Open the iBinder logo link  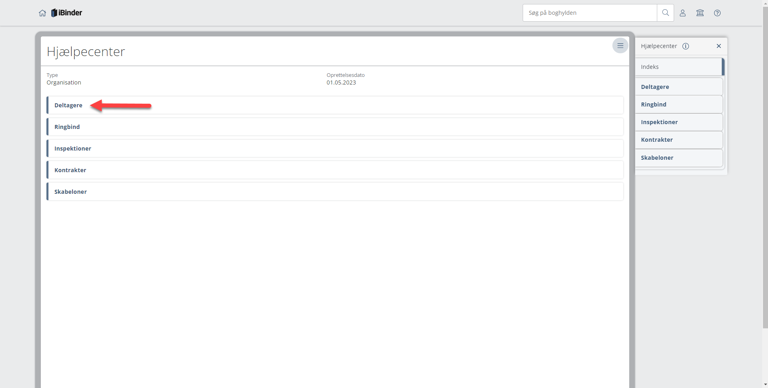click(67, 13)
